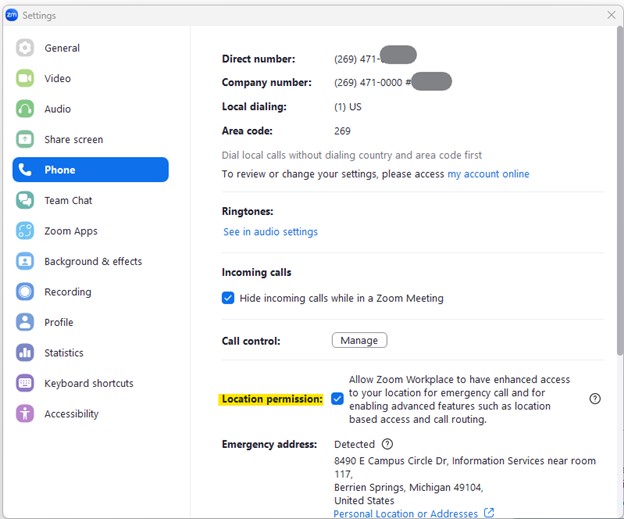This screenshot has height=519, width=624.
Task: Click the Accessibility icon
Action: 25,414
